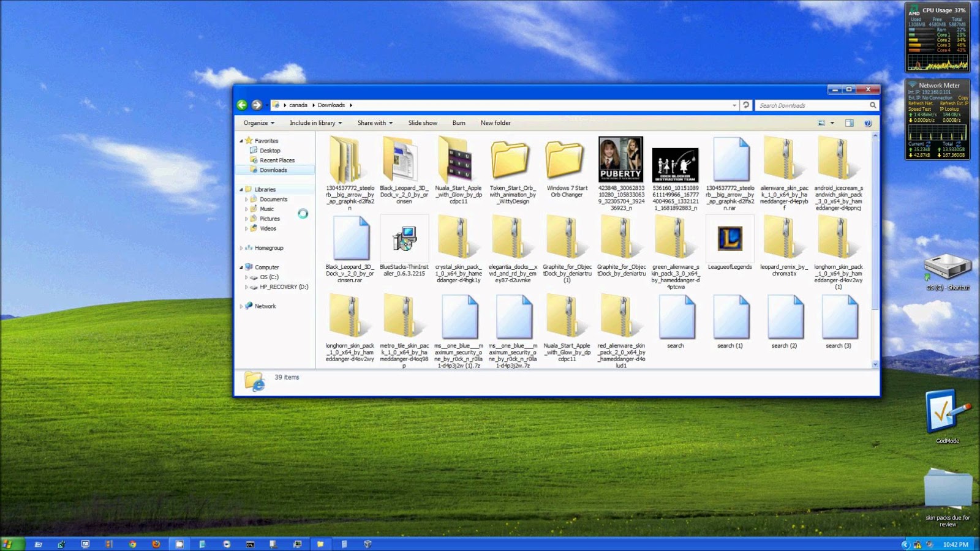
Task: Click the Burn button
Action: click(x=459, y=123)
